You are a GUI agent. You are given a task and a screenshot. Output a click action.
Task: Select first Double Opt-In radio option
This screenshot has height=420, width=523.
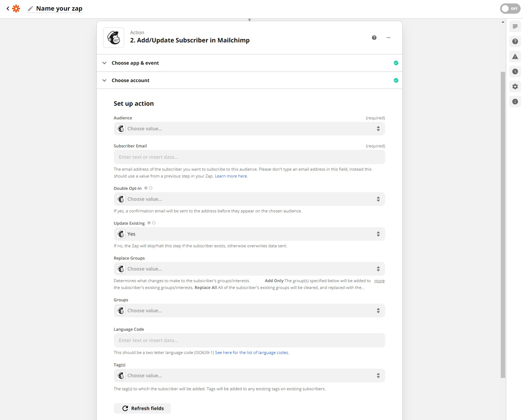[146, 188]
